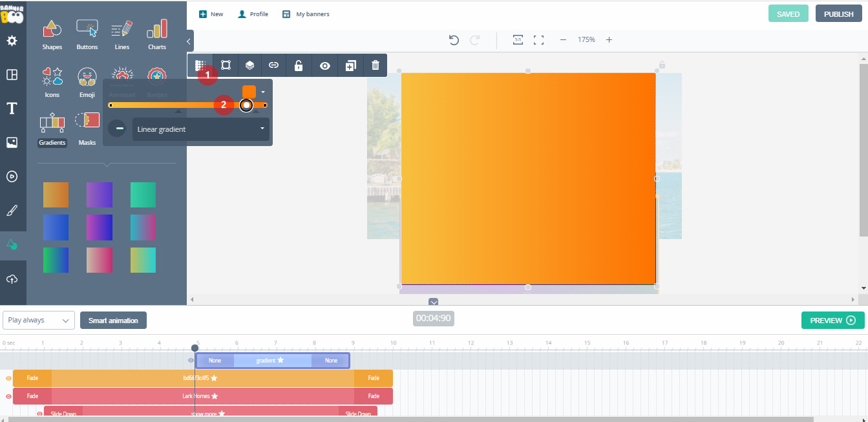Click the gradient fill toolbar icon
Viewport: 868px width, 422px height.
point(200,65)
